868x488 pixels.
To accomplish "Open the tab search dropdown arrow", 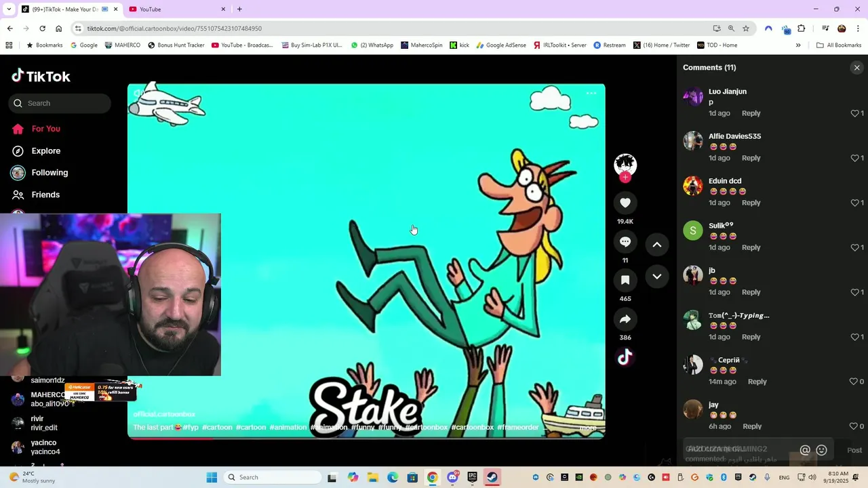I will point(9,9).
